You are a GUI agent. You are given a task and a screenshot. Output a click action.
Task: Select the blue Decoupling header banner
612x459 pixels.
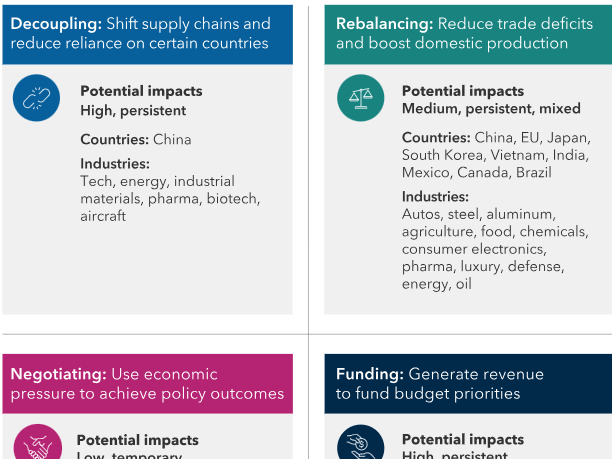[x=148, y=34]
